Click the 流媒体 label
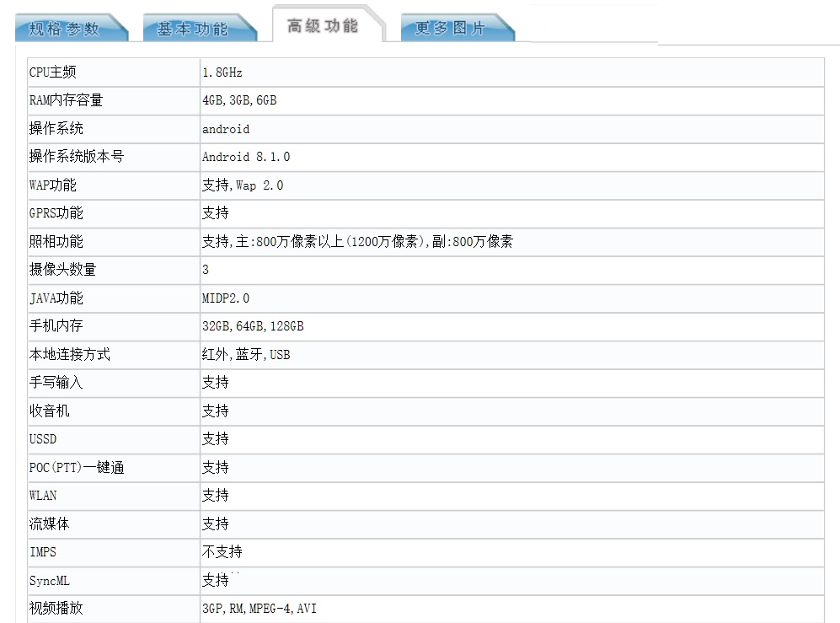 49,524
